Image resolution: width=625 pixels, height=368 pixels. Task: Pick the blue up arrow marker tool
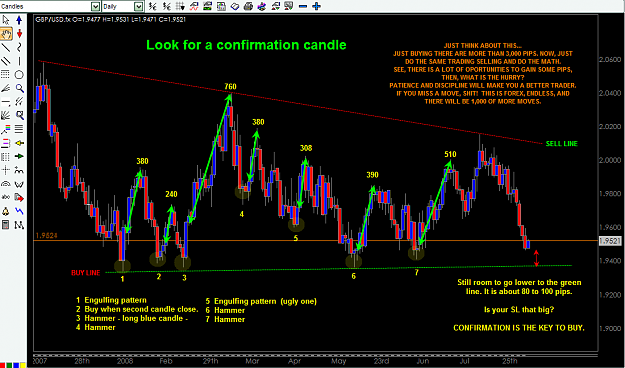tap(19, 20)
